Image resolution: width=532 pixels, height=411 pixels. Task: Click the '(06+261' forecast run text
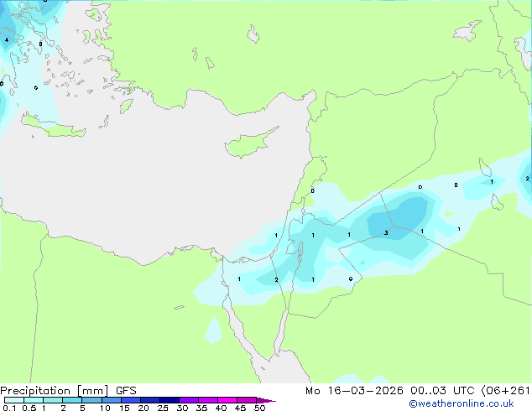[505, 391]
